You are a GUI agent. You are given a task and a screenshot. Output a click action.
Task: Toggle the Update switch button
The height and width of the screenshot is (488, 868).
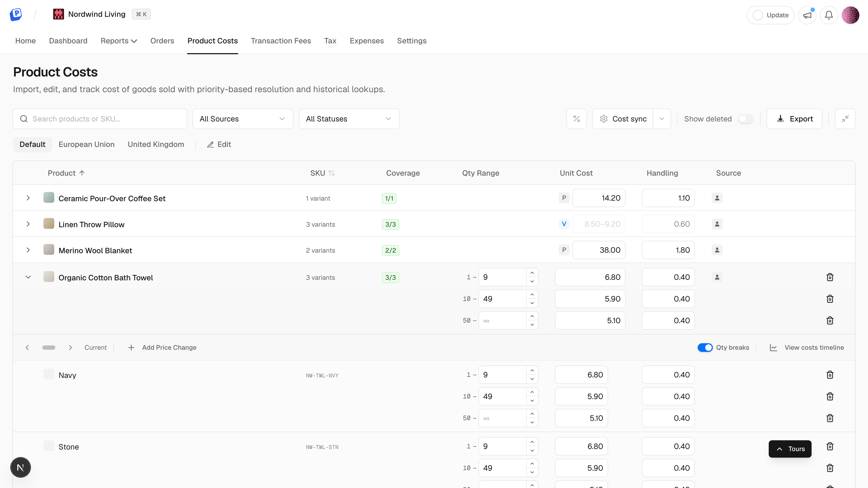click(x=770, y=15)
